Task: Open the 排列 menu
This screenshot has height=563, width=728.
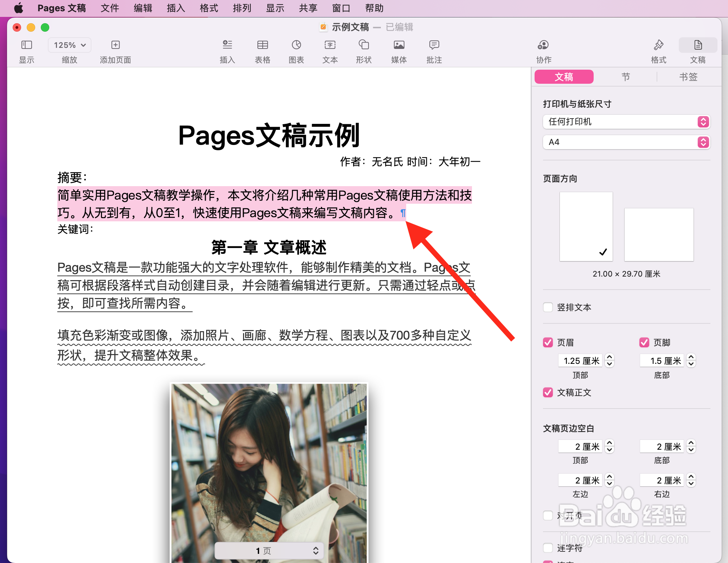Action: pyautogui.click(x=242, y=8)
